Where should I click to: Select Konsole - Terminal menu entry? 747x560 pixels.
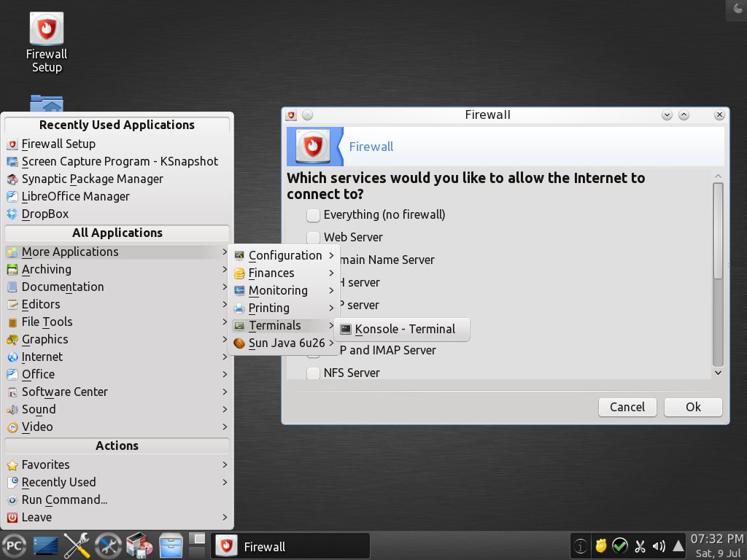[402, 329]
